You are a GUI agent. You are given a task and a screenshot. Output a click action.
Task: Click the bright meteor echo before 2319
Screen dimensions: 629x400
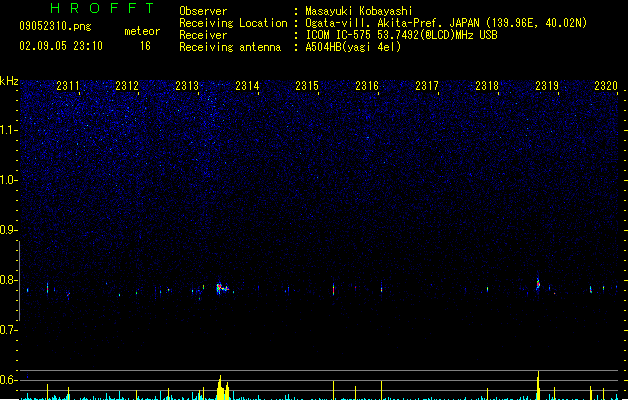[x=538, y=284]
